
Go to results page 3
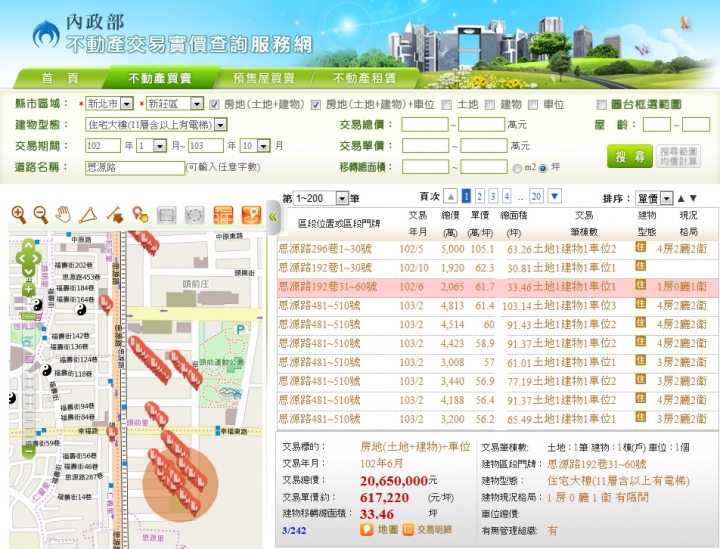[493, 196]
